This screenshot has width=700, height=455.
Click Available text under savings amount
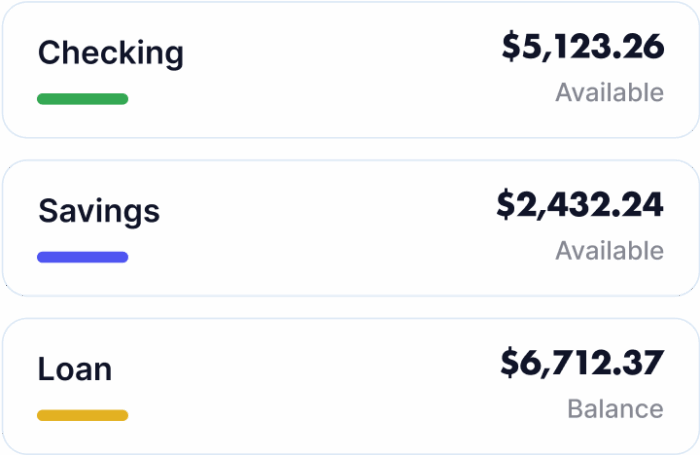[x=609, y=250]
